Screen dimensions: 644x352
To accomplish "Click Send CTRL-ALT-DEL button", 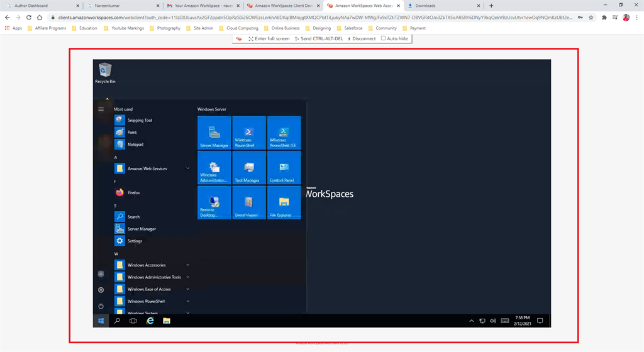I will coord(319,38).
